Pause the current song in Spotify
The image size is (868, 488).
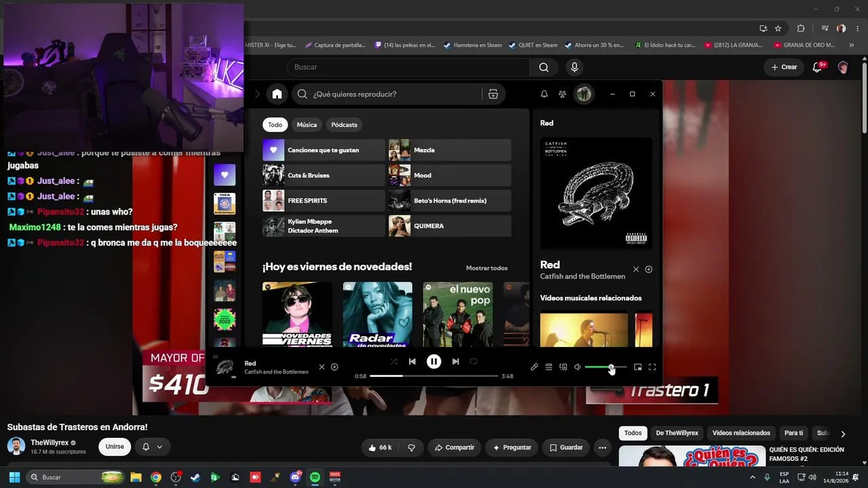tap(434, 361)
